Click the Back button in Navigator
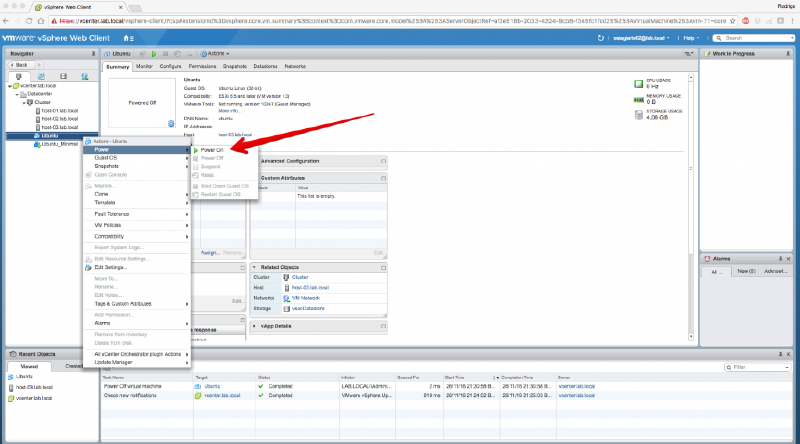 click(x=20, y=65)
